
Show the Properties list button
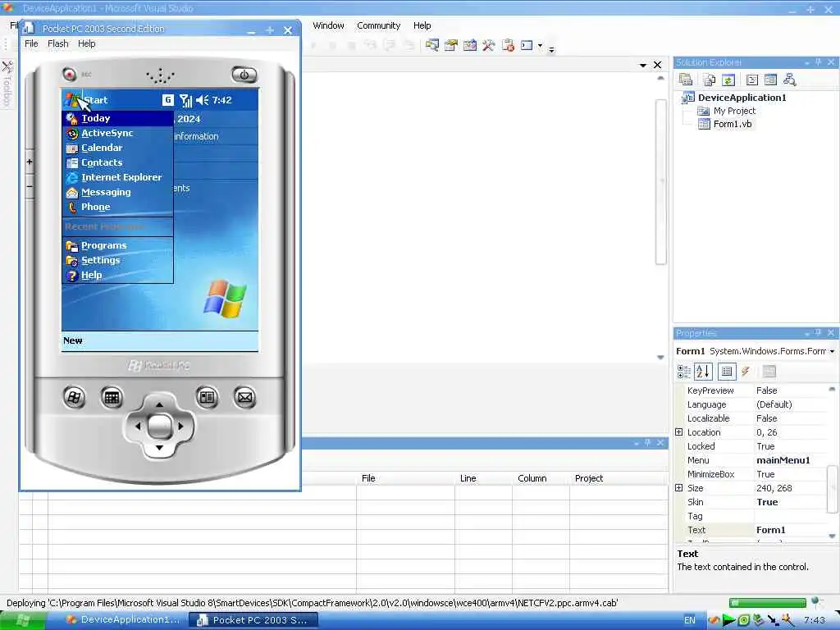727,372
